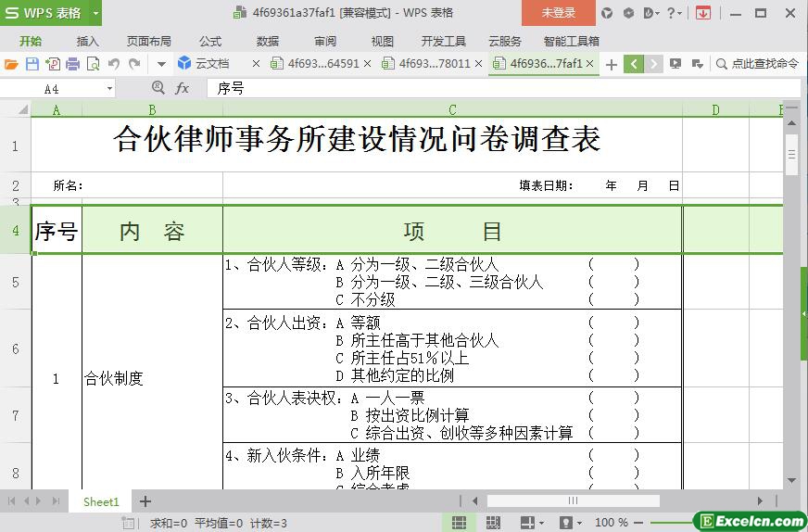Click the formula bar containing 序号
808x532 pixels.
[x=463, y=88]
